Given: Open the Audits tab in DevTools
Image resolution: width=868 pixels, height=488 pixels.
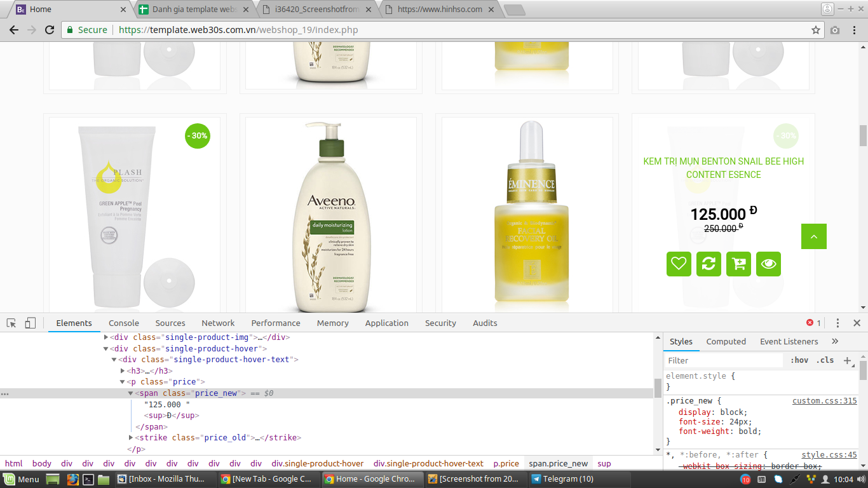Looking at the screenshot, I should pyautogui.click(x=485, y=323).
